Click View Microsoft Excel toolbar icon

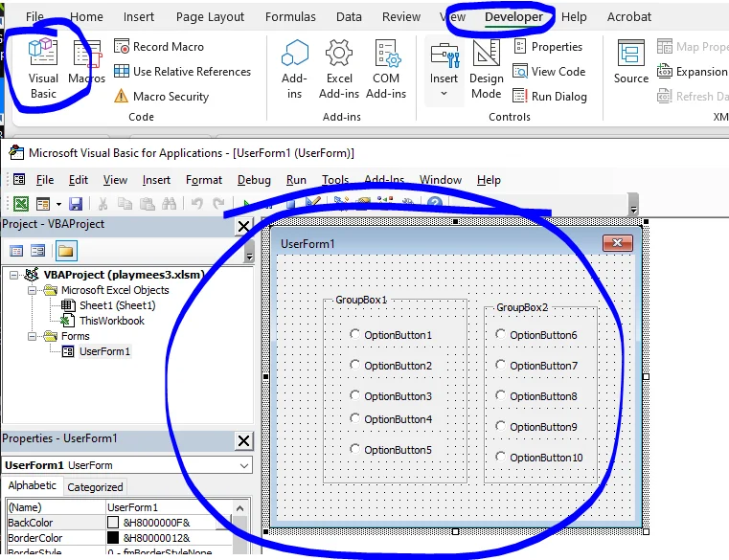click(20, 204)
